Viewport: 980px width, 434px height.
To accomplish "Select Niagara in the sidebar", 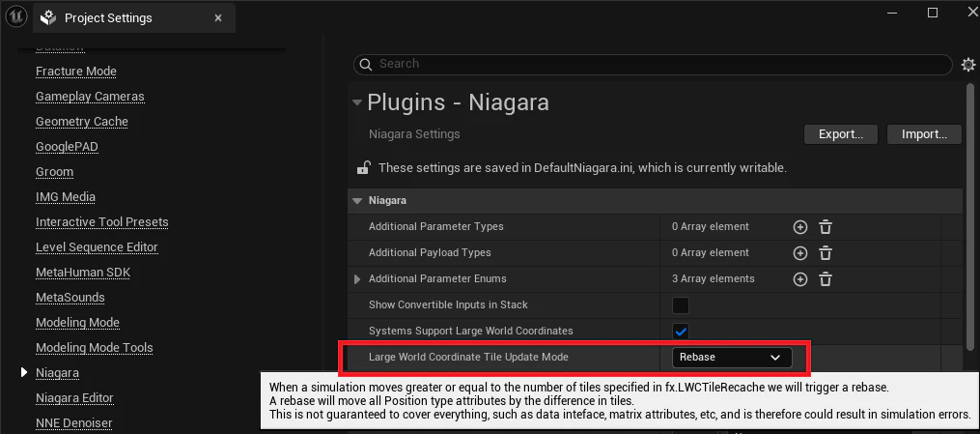I will click(58, 373).
